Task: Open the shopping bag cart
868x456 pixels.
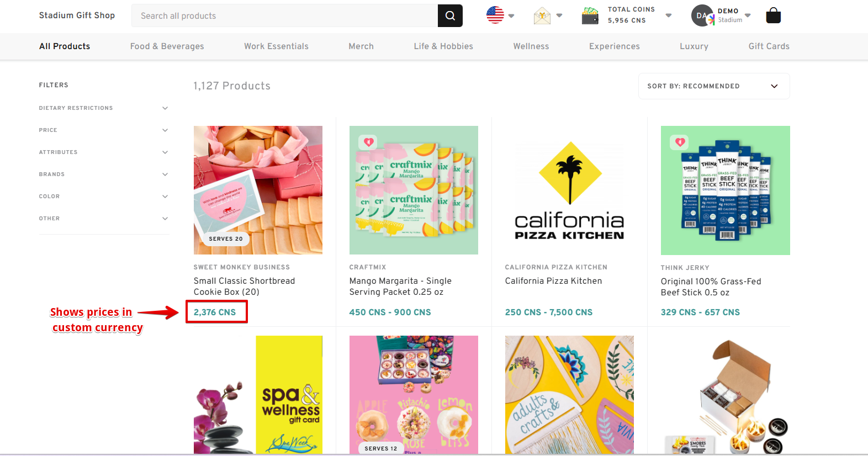Action: coord(773,15)
